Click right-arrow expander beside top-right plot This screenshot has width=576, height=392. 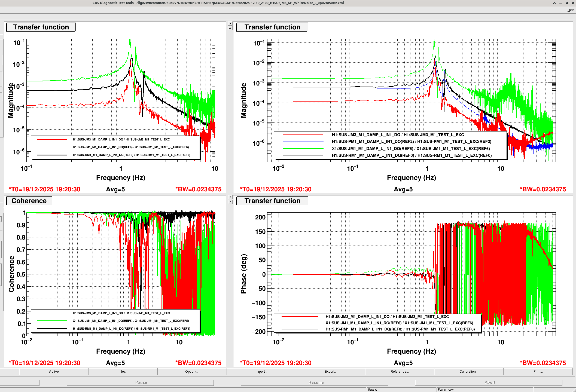(x=230, y=23)
